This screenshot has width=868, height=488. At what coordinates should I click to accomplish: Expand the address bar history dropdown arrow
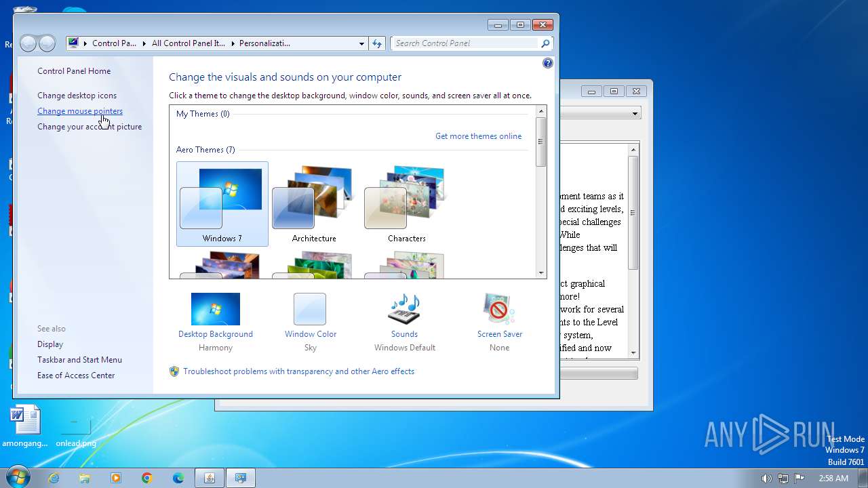pos(361,43)
